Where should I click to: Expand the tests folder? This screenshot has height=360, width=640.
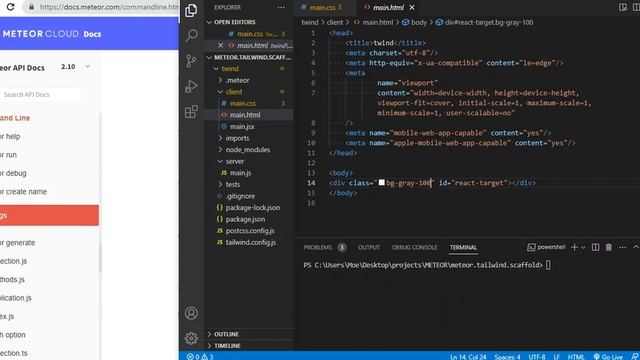click(220, 184)
